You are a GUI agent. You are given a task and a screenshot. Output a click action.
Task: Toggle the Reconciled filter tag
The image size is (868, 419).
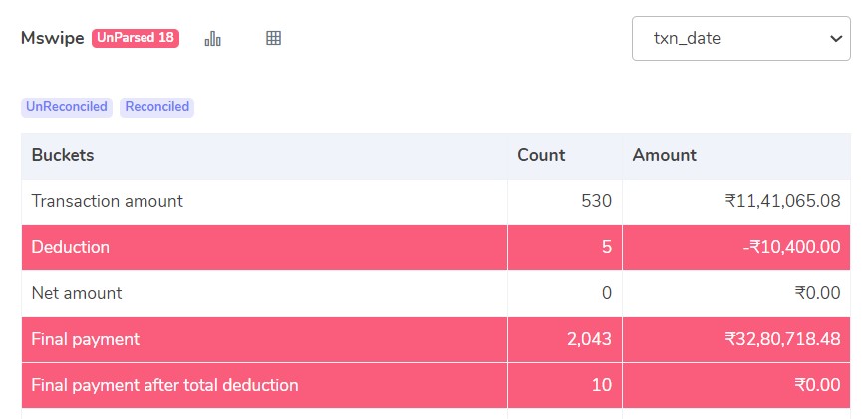coord(156,107)
